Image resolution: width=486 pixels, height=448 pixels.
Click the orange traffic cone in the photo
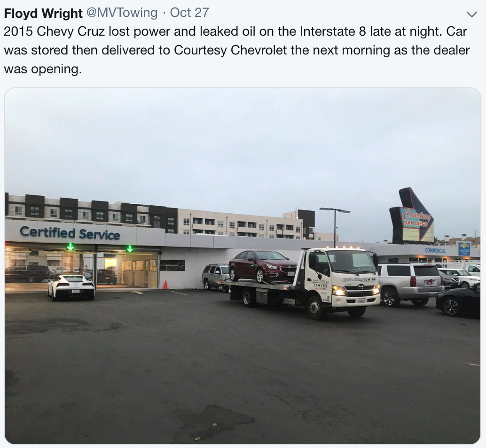tap(165, 285)
